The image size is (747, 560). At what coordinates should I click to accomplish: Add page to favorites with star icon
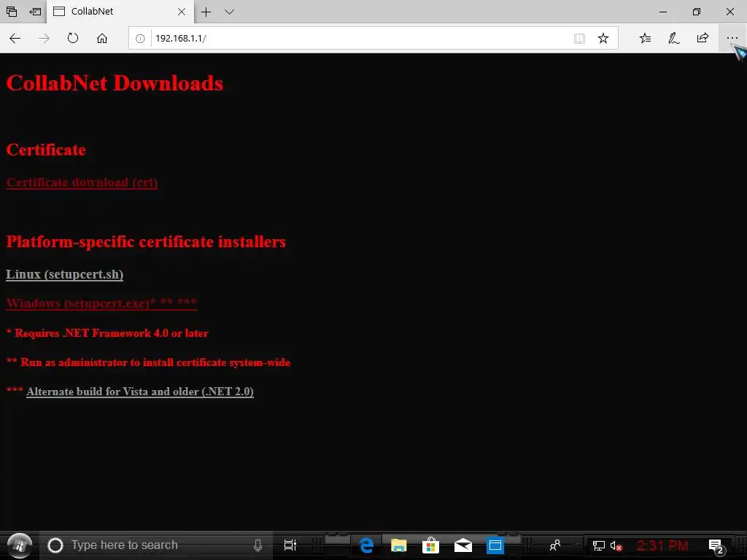click(603, 39)
